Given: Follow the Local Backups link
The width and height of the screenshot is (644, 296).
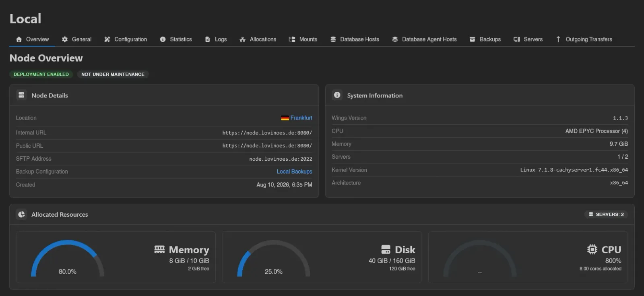Looking at the screenshot, I should [295, 172].
